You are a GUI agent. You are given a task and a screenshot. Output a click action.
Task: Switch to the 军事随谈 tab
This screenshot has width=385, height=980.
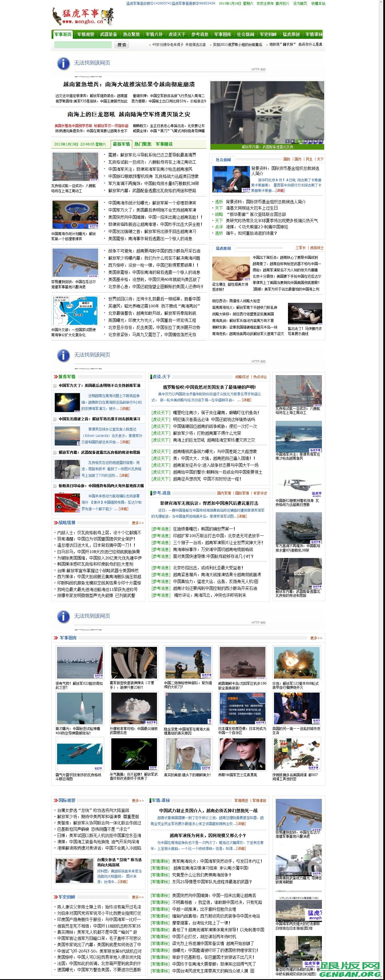[164, 144]
